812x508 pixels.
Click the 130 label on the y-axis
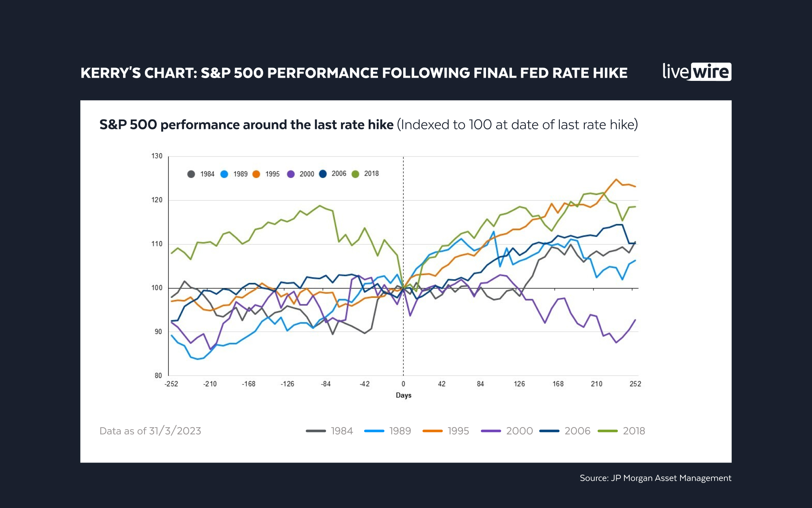(157, 156)
